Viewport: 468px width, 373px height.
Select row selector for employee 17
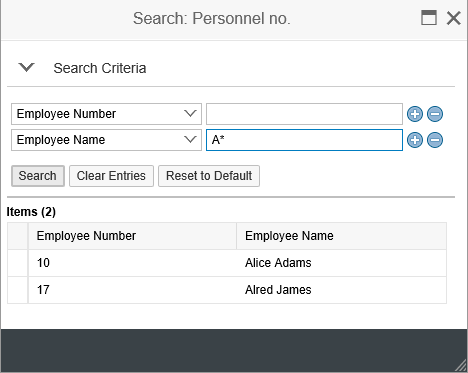[x=18, y=290]
